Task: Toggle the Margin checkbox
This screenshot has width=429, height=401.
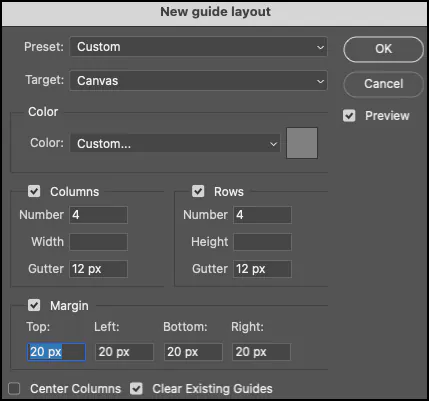Action: click(34, 305)
